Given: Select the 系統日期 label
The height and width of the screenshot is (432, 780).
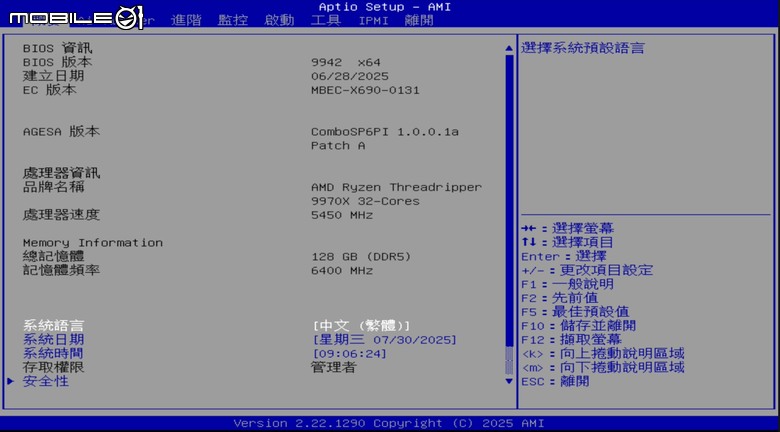Looking at the screenshot, I should (53, 340).
